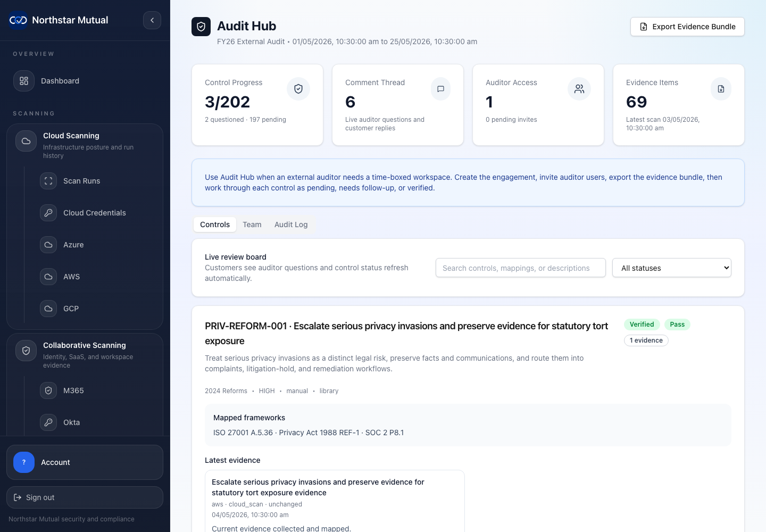Viewport: 766px width, 532px height.
Task: Click the Audit Hub shield icon in header
Action: tap(201, 27)
